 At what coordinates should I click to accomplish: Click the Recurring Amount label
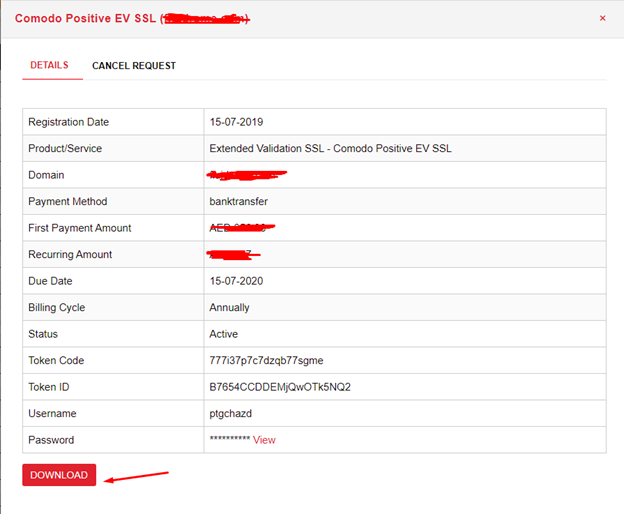pyautogui.click(x=70, y=255)
